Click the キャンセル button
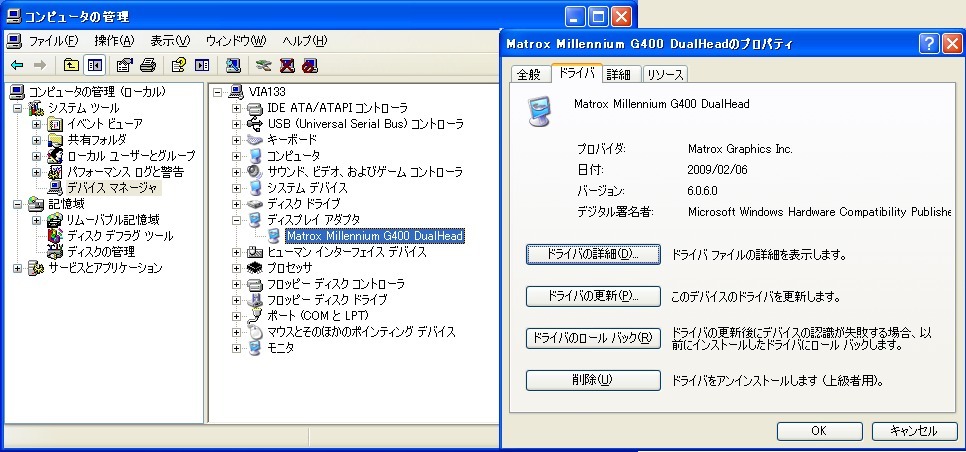 coord(914,431)
